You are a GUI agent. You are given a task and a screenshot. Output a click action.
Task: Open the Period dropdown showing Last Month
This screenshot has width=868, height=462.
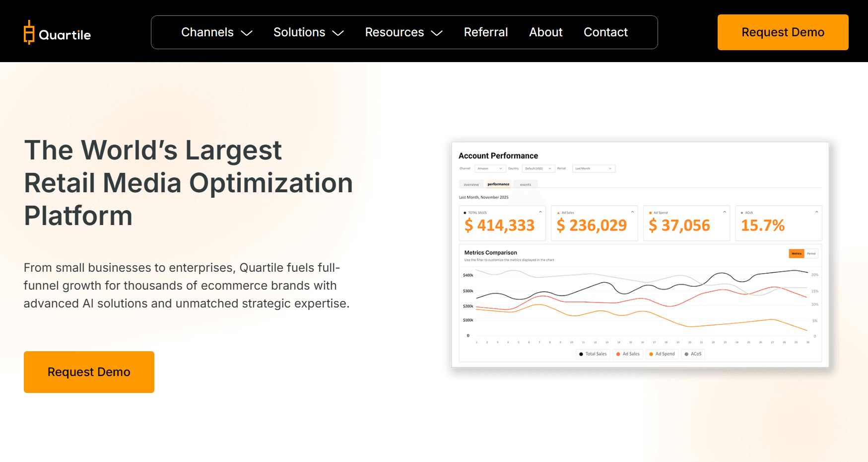[x=594, y=168]
